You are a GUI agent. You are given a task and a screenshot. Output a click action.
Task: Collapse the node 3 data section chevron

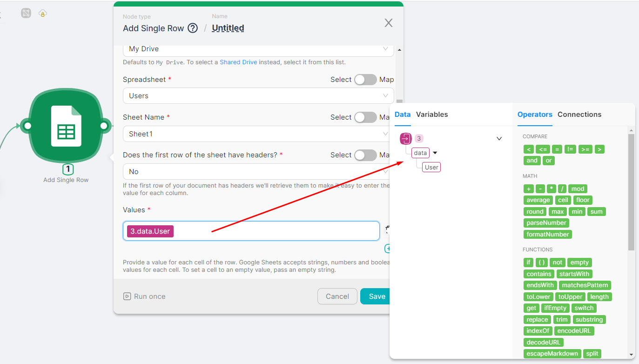[x=499, y=139]
